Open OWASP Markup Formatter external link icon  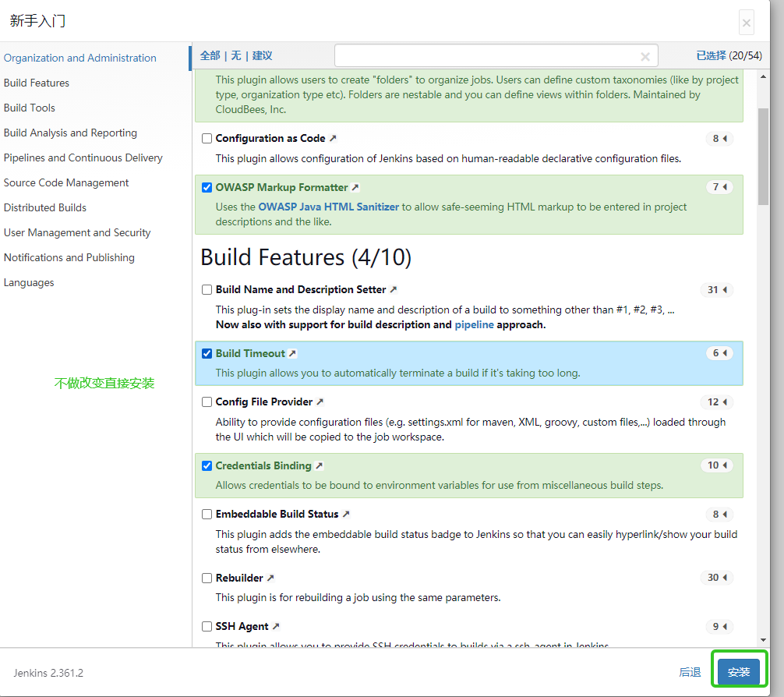click(355, 188)
